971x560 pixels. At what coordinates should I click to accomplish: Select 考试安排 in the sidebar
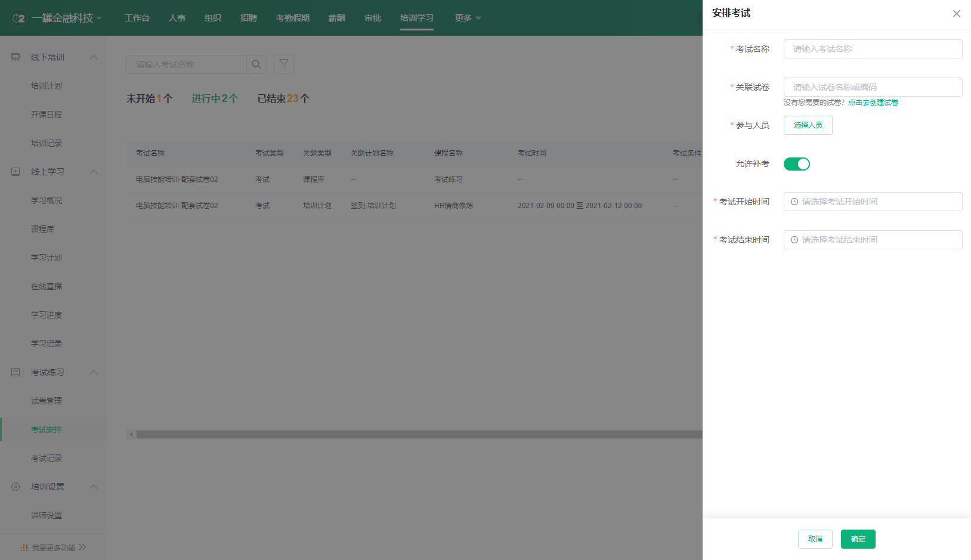47,429
